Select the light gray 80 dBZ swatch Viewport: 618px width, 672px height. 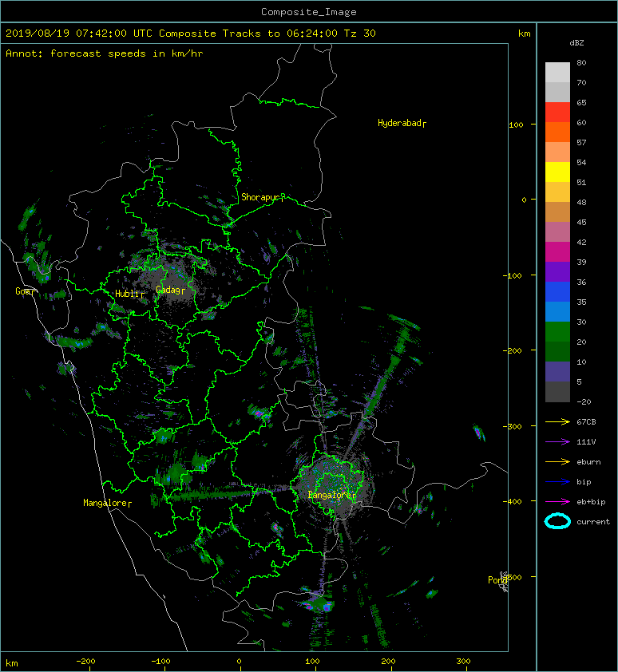[x=557, y=73]
